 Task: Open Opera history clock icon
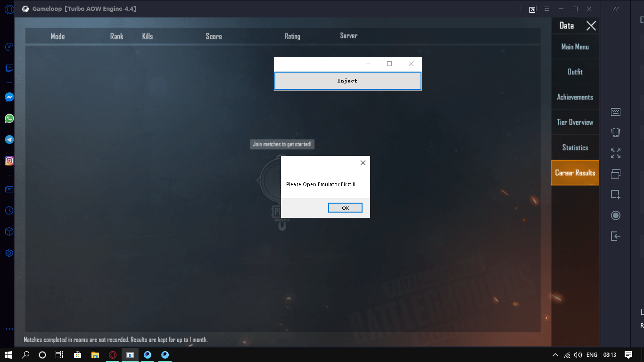[x=9, y=211]
